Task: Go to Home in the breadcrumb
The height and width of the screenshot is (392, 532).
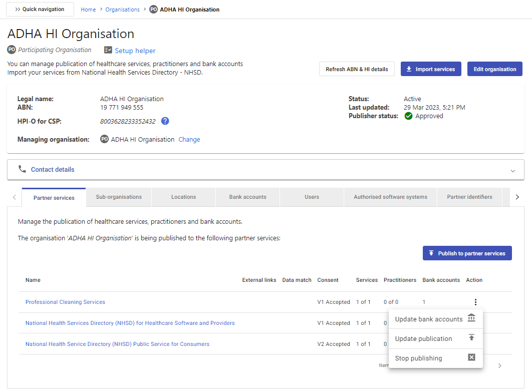Action: 88,10
